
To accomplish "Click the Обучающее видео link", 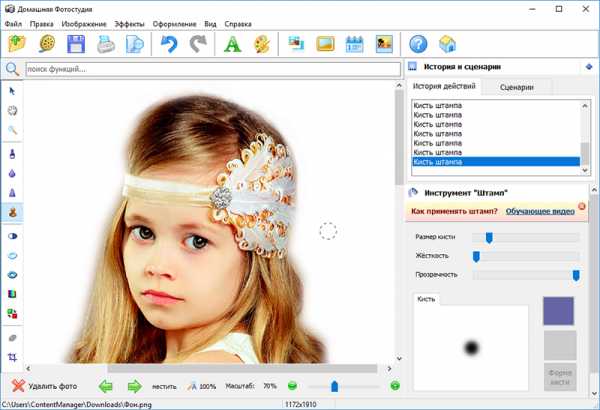I will pos(539,212).
